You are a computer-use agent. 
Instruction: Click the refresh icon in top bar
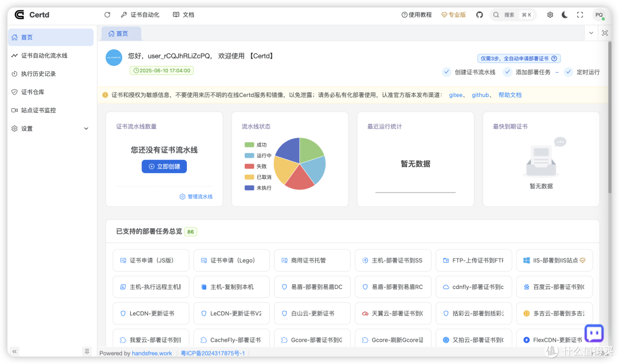107,14
